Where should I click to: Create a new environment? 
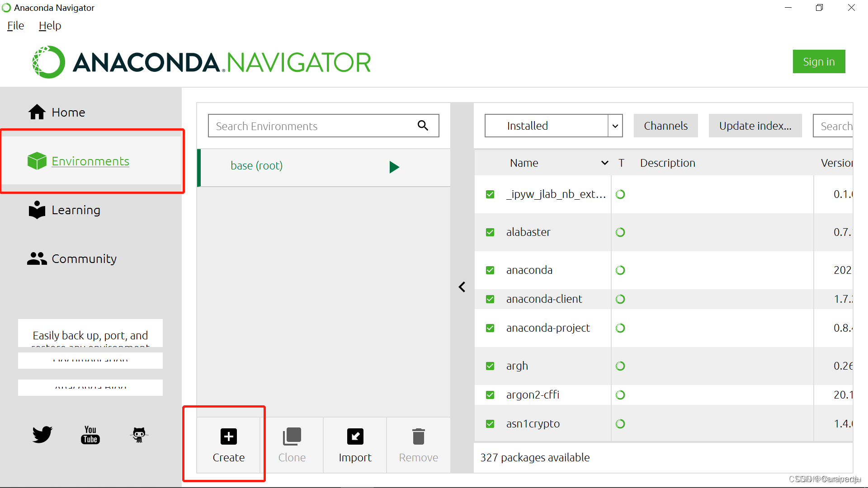click(x=228, y=445)
